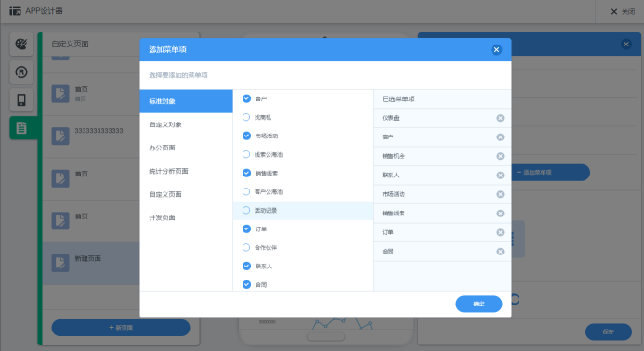This screenshot has width=644, height=351.
Task: Check the 线索公海池 checkbox
Action: tap(246, 154)
